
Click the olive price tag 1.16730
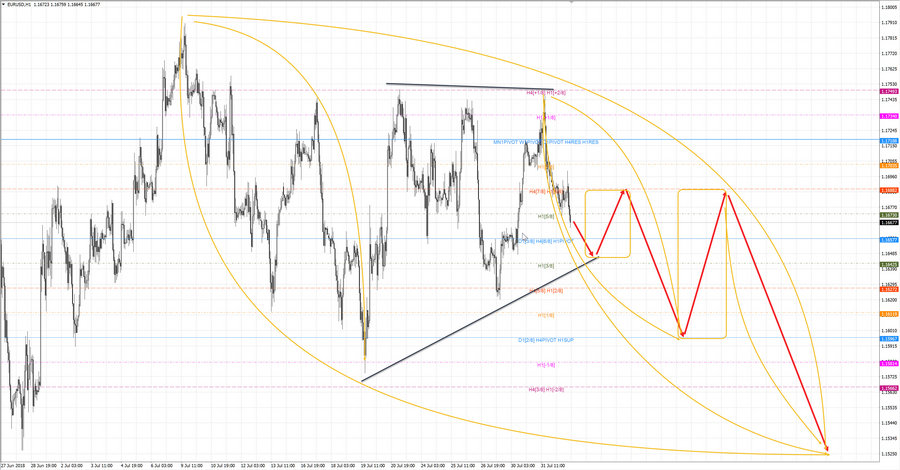889,215
